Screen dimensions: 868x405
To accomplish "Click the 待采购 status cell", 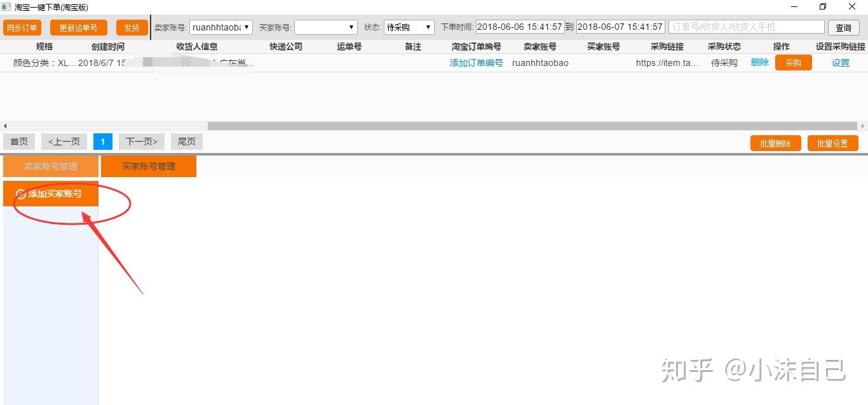I will [x=724, y=63].
